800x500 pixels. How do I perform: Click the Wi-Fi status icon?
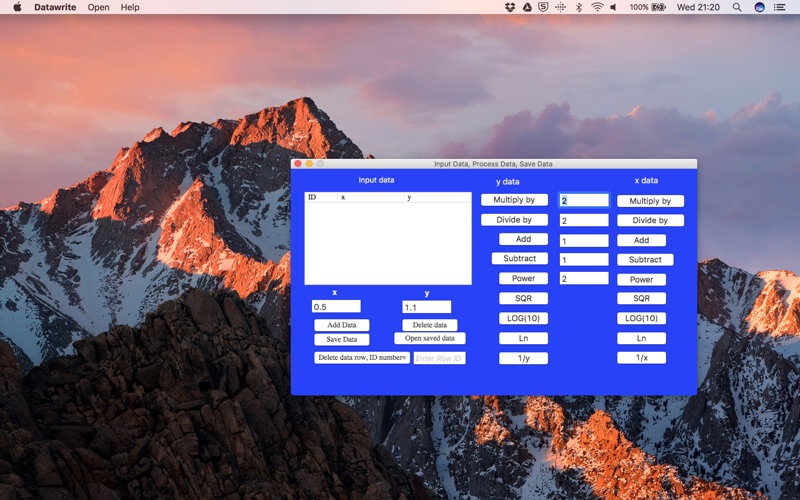tap(597, 7)
